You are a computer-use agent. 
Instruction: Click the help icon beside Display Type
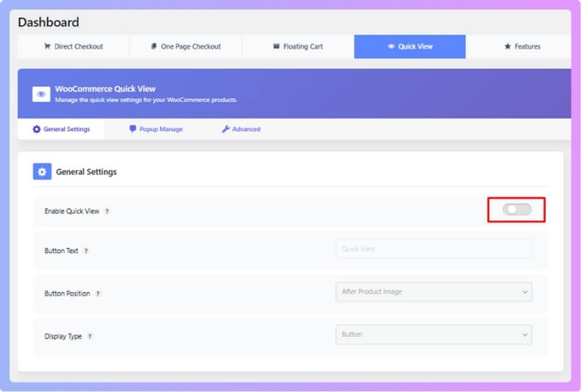coord(90,337)
